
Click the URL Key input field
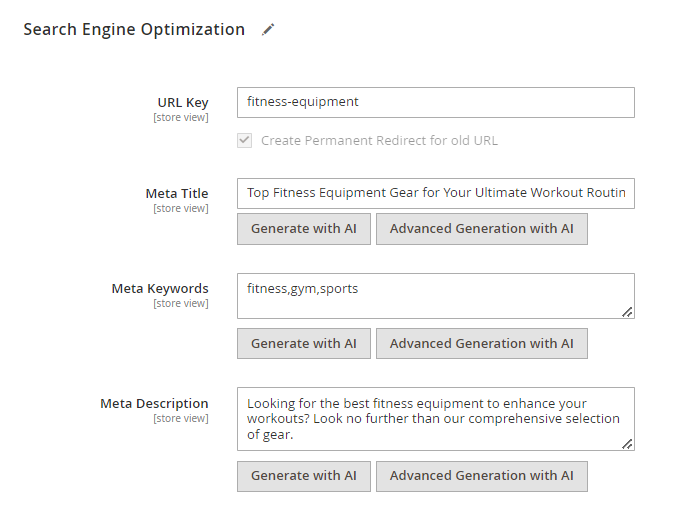pyautogui.click(x=436, y=103)
